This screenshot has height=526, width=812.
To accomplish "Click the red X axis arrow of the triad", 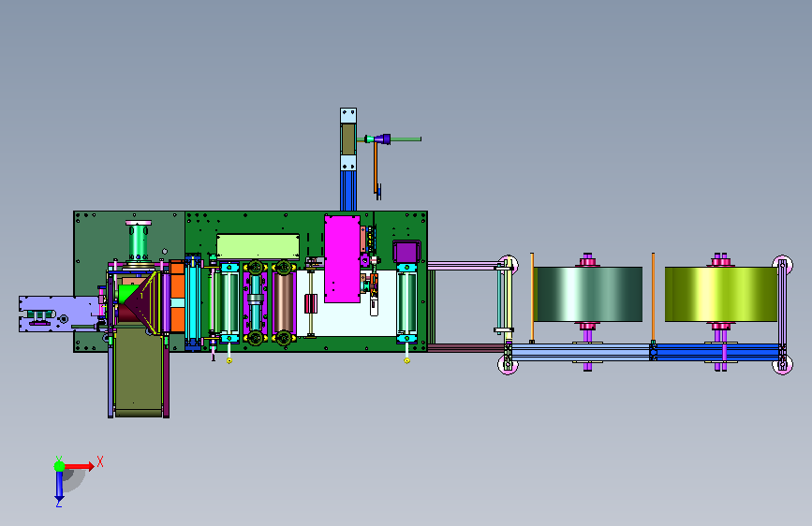I will click(79, 466).
